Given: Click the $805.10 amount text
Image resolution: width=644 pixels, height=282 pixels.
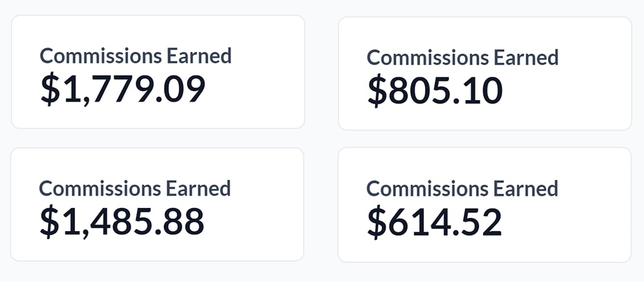Looking at the screenshot, I should point(435,92).
